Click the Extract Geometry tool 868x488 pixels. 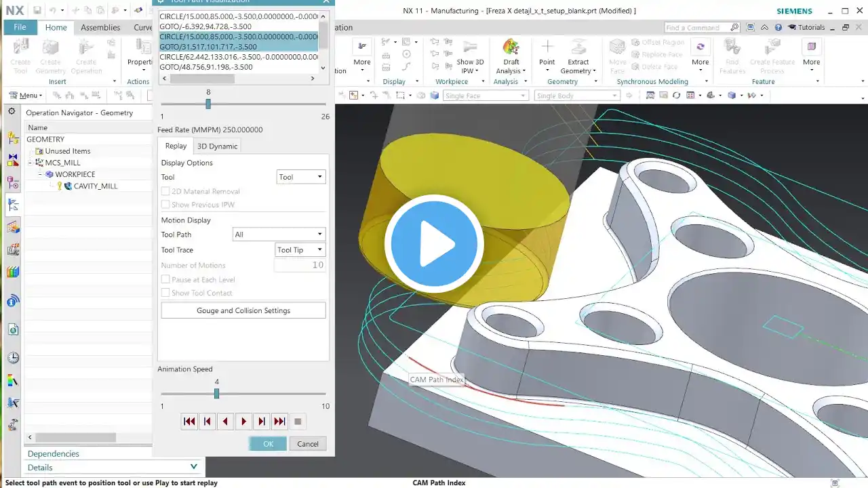[x=578, y=57]
